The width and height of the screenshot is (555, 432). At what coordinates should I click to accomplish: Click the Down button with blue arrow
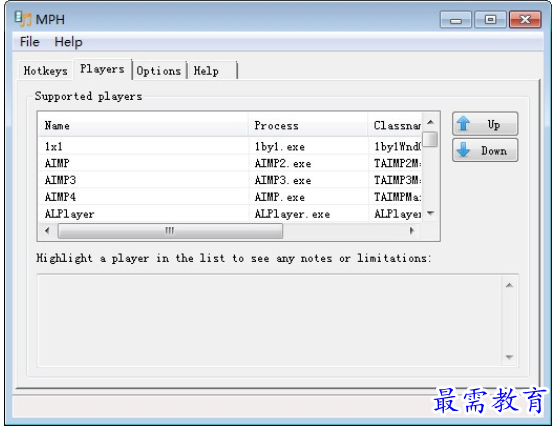pos(485,150)
